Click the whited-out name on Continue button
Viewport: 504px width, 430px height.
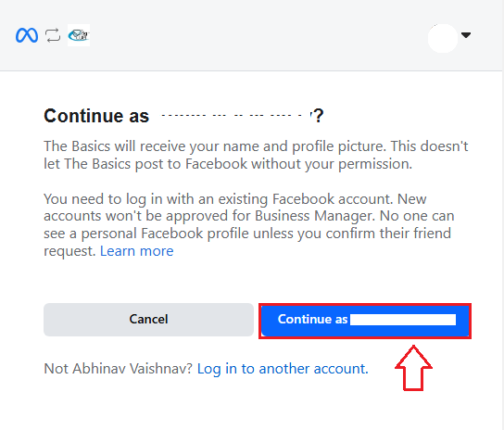click(x=403, y=320)
